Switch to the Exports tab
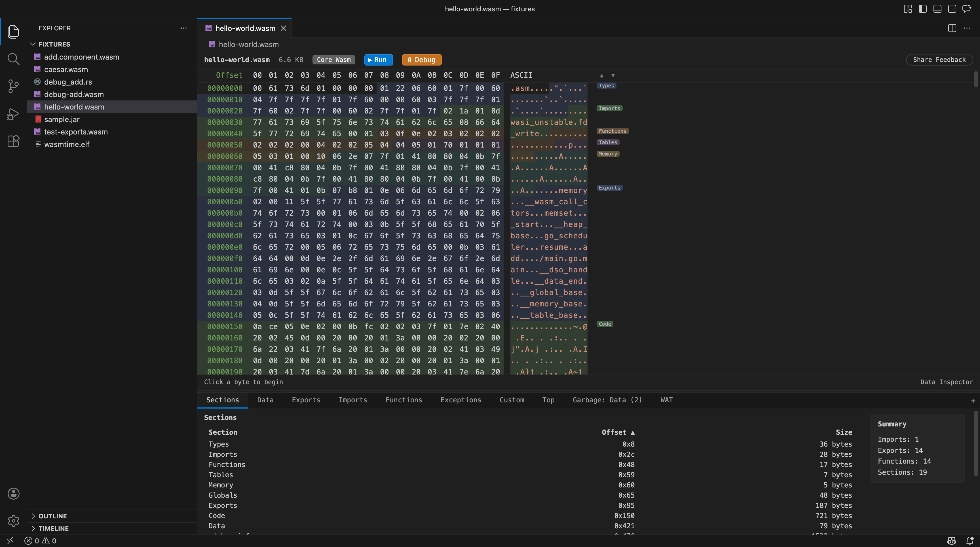Screen dimensions: 980x547 [306, 400]
